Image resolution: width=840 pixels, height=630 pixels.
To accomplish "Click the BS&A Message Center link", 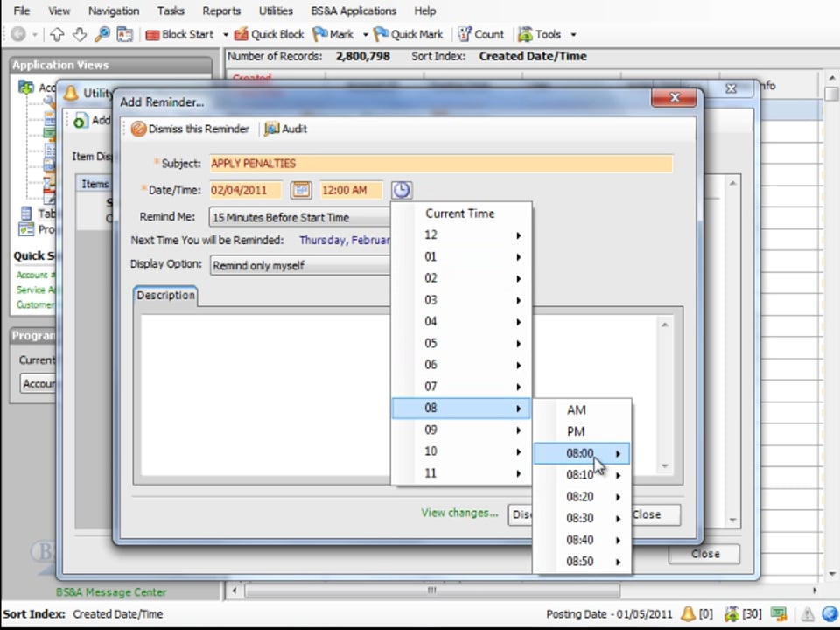I will click(x=111, y=592).
